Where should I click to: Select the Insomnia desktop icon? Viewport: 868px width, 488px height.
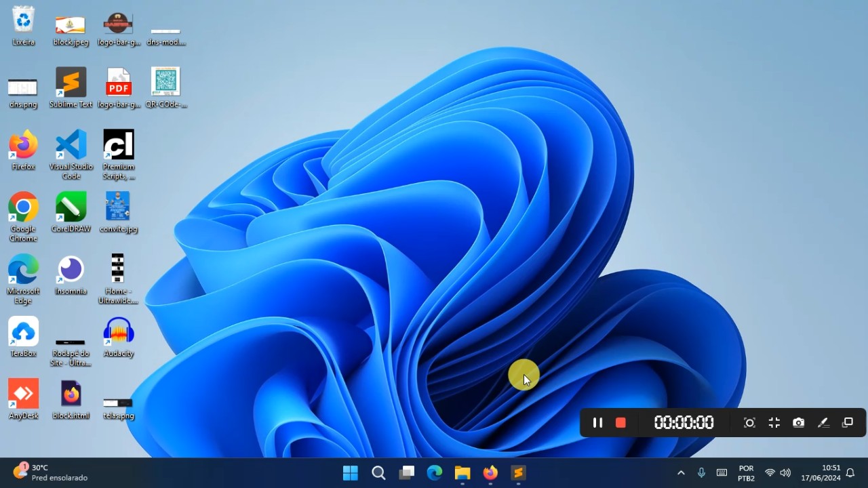click(x=71, y=275)
